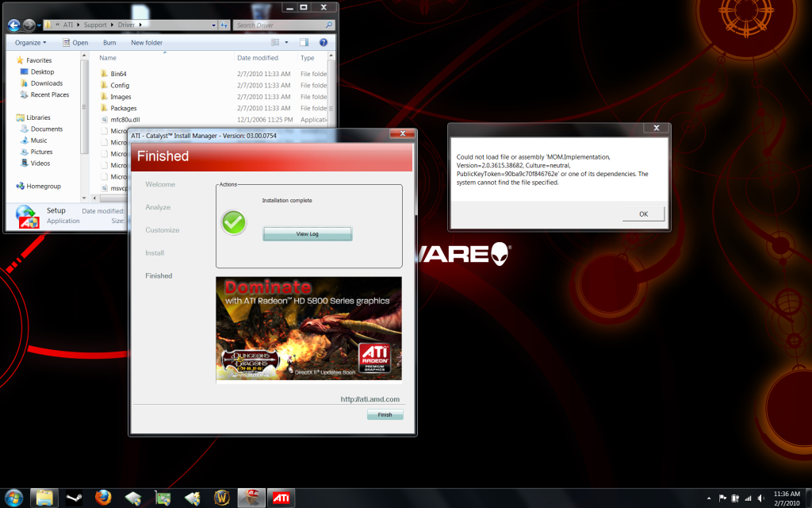Open the view options dropdown arrow

(x=286, y=43)
